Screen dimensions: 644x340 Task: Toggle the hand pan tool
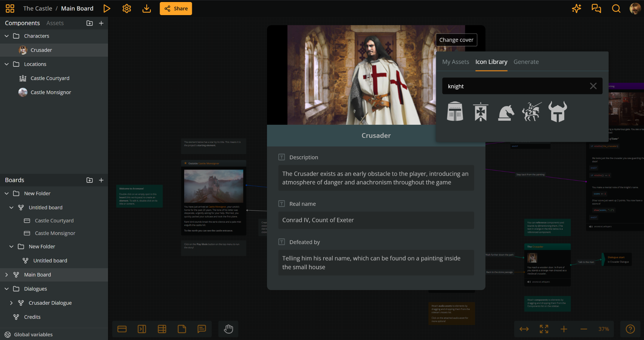pyautogui.click(x=228, y=329)
